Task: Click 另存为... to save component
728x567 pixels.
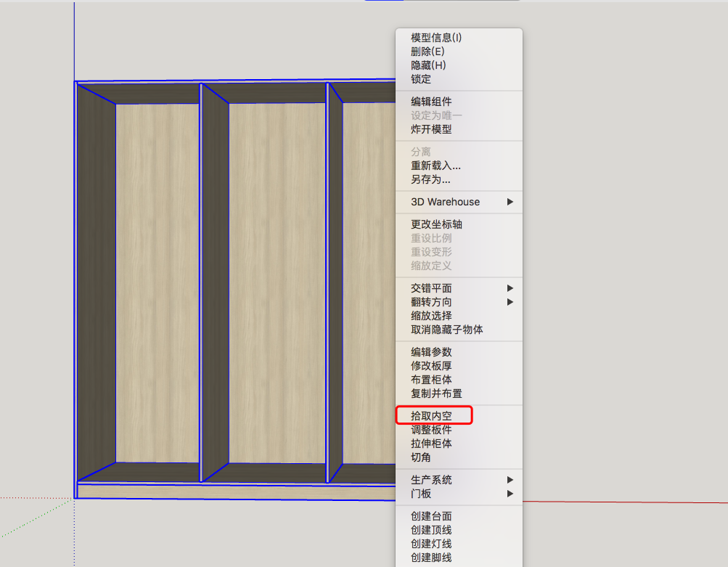Action: coord(430,179)
